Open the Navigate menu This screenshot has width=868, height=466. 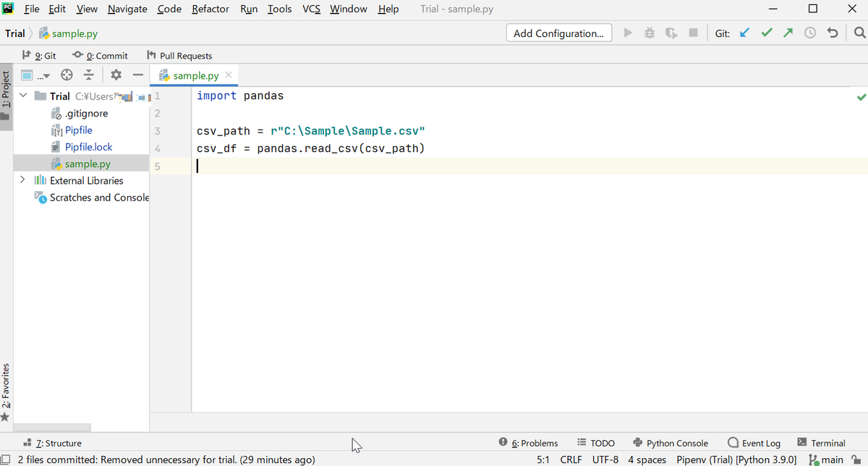coord(127,9)
